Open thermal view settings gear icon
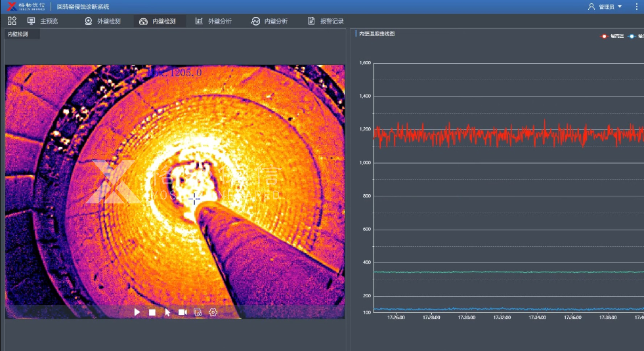Screen dimensions: 644x351 213,312
